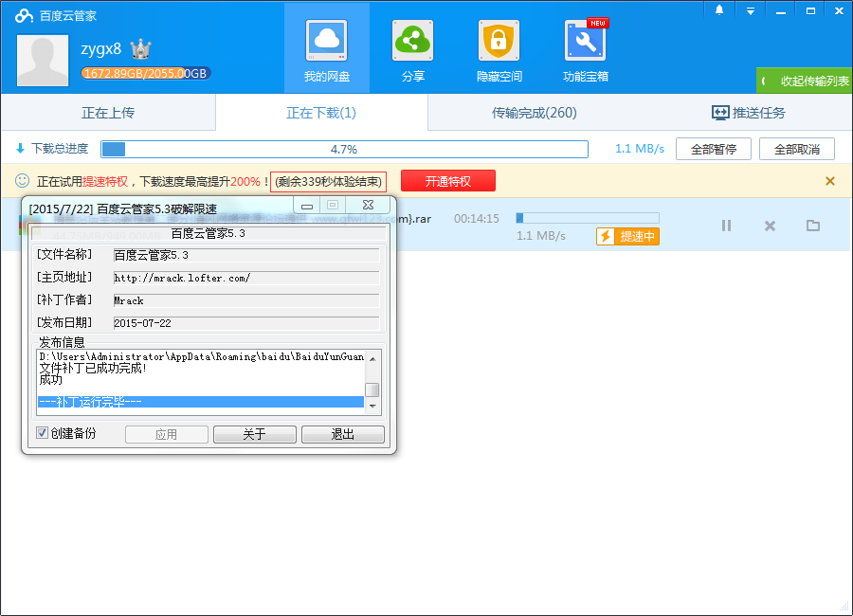Click the 提速中 accelerating button
Screen dimensions: 853x616
pyautogui.click(x=627, y=236)
